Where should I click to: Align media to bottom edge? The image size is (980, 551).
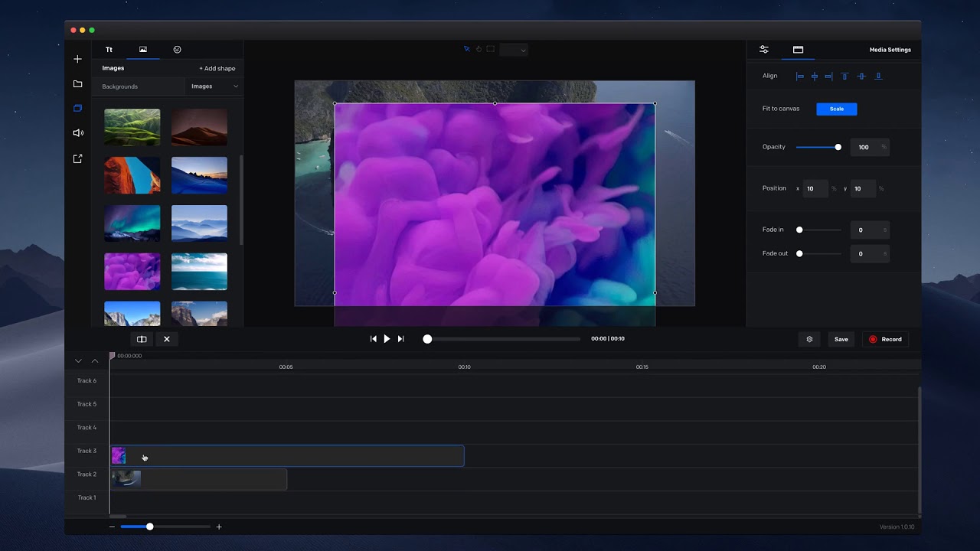(x=878, y=76)
